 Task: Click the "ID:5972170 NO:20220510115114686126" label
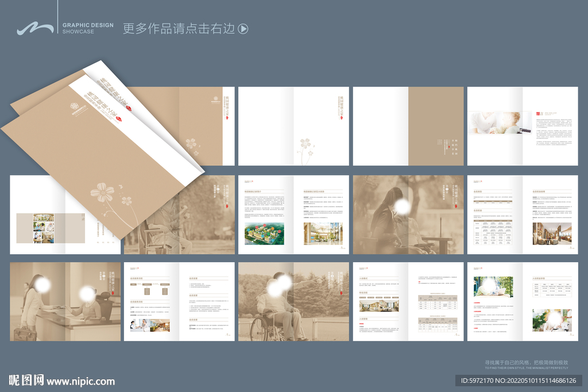coord(519,381)
